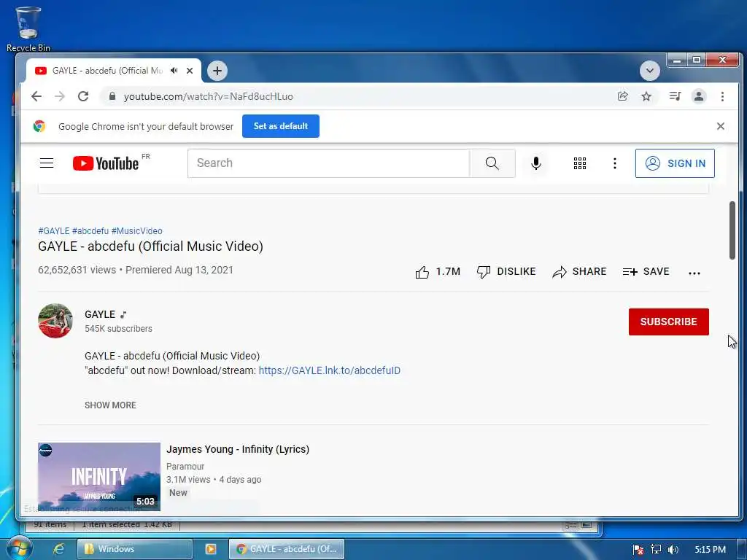
Task: Search with voice microphone icon
Action: coord(536,163)
